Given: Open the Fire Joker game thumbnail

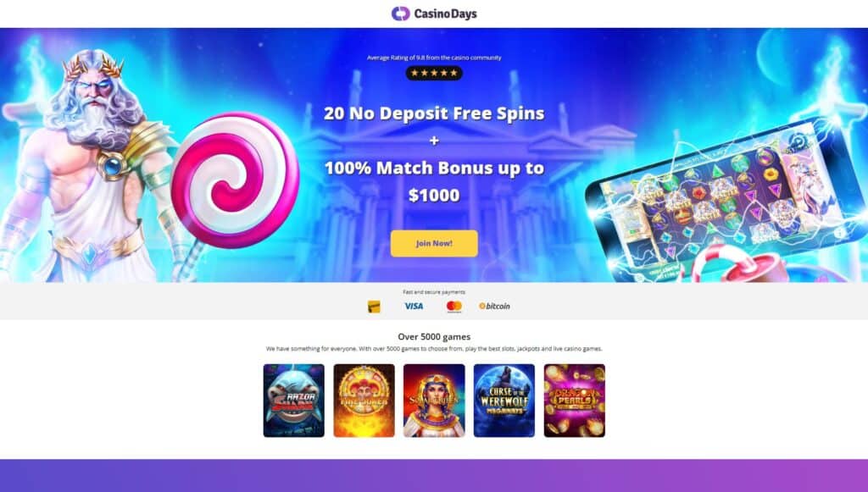Looking at the screenshot, I should click(x=364, y=401).
